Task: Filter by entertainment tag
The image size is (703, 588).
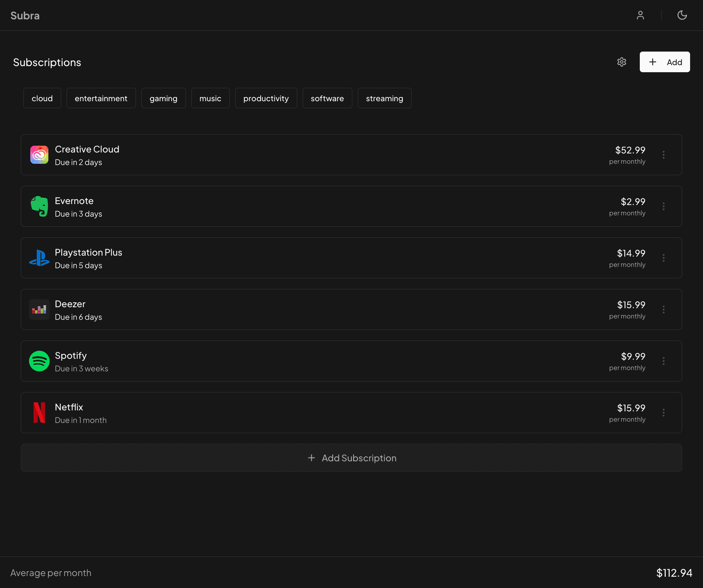Action: (x=101, y=98)
